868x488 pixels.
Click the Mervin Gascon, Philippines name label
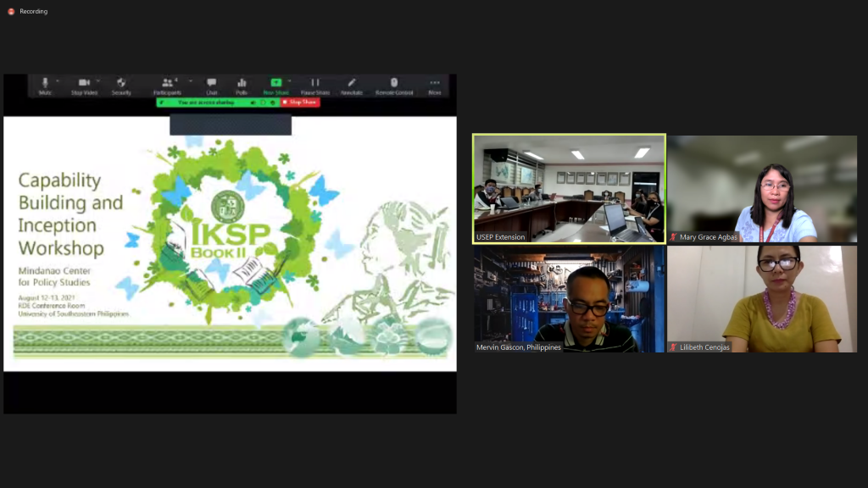519,347
